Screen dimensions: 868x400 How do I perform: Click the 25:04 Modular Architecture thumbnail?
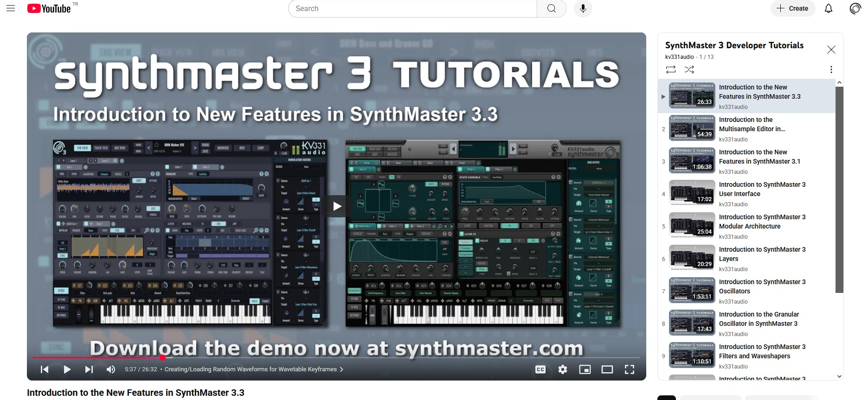pyautogui.click(x=692, y=225)
